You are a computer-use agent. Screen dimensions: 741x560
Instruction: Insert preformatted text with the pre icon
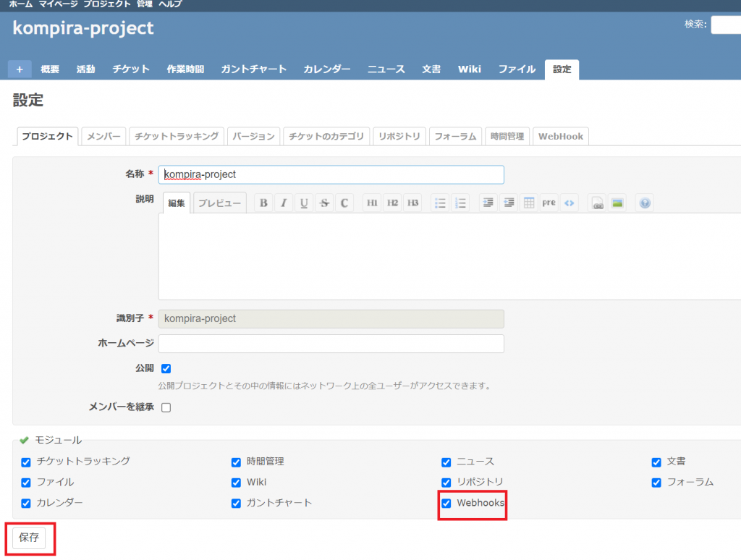pyautogui.click(x=549, y=203)
